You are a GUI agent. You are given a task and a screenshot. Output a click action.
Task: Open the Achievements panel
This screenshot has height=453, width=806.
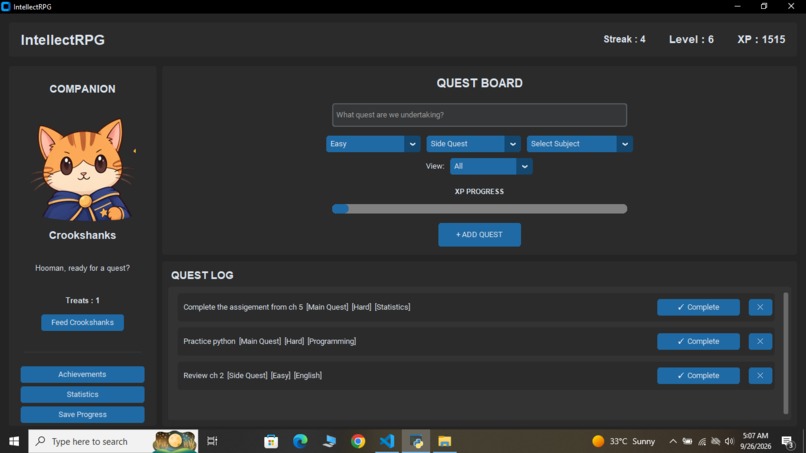point(82,374)
